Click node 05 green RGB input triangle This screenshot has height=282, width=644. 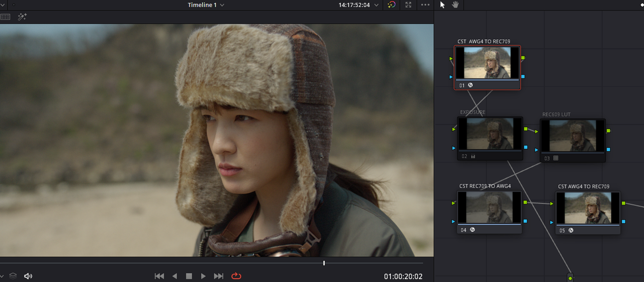[552, 204]
